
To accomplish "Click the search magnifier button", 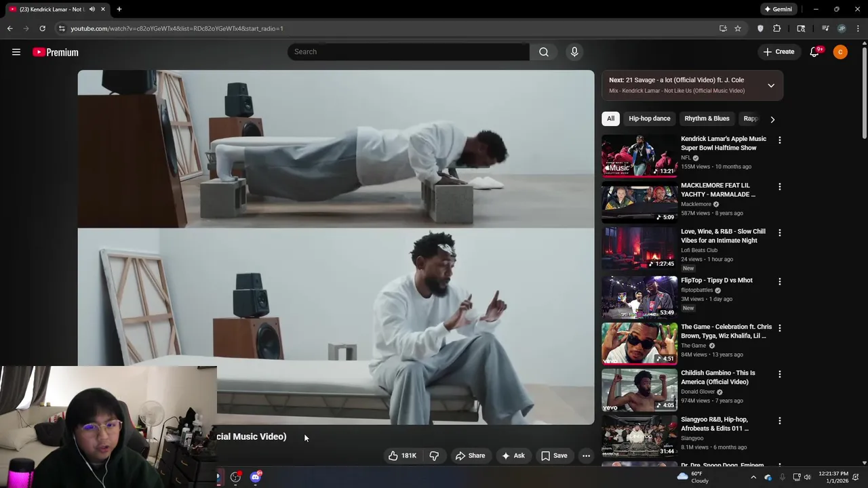I will tap(544, 52).
